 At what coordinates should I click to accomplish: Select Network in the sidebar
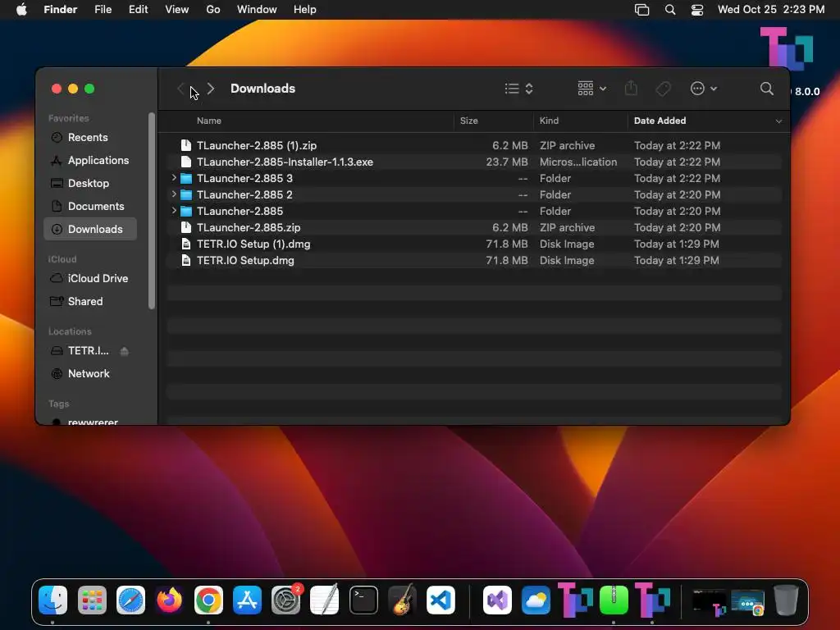pos(90,374)
